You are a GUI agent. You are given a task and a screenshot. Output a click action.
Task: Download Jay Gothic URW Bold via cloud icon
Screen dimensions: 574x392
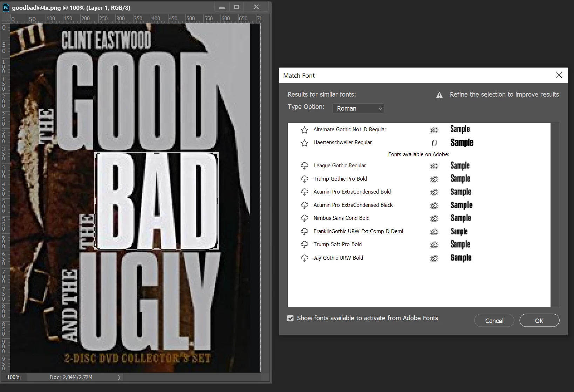[x=305, y=258]
